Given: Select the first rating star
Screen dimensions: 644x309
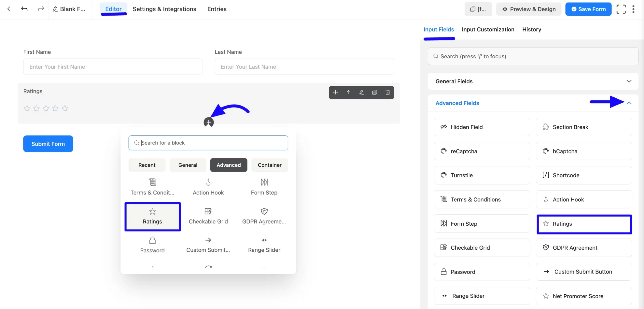Looking at the screenshot, I should point(27,108).
